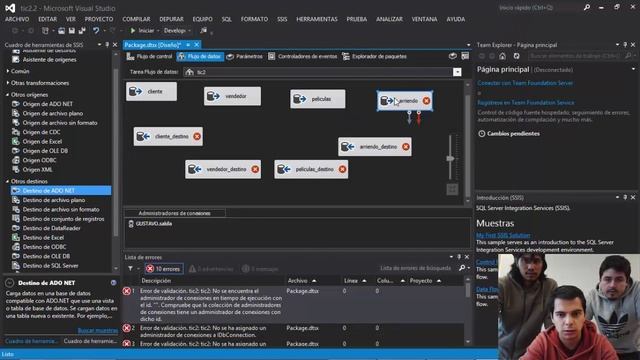Sort error list by Archivo column
This screenshot has height=360, width=640.
(302, 281)
